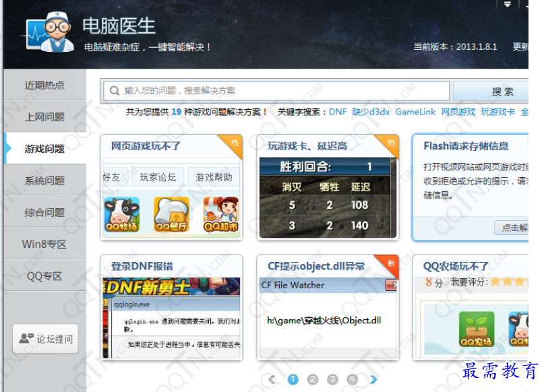Image resolution: width=544 pixels, height=392 pixels.
Task: Click the 热 hot badge on 网页游戏玩不了 card
Action: (x=235, y=143)
